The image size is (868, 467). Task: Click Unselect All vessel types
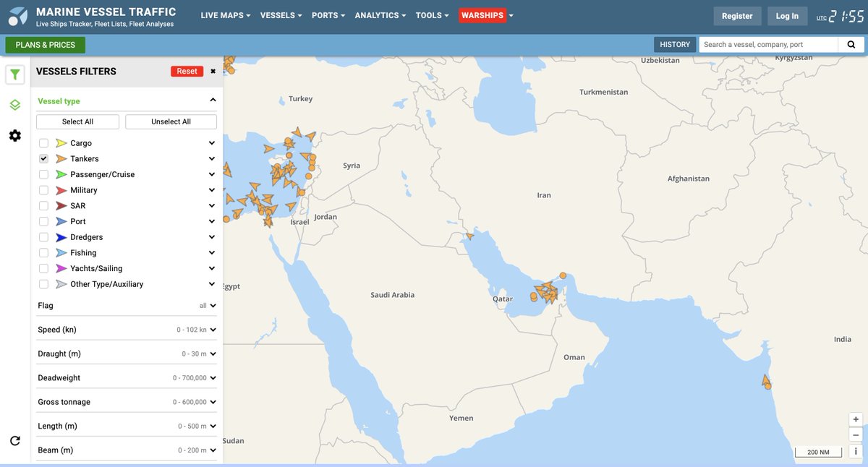tap(171, 121)
